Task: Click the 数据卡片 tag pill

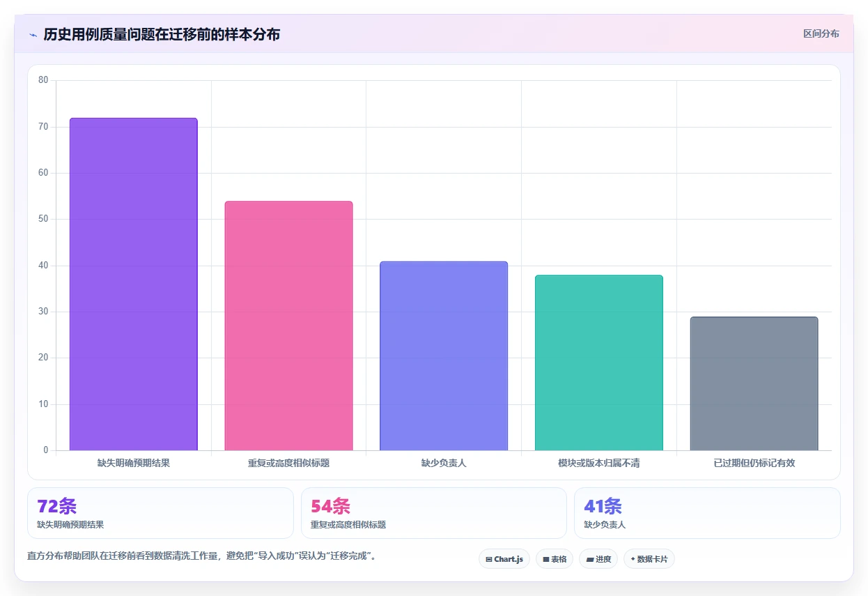Action: click(649, 559)
